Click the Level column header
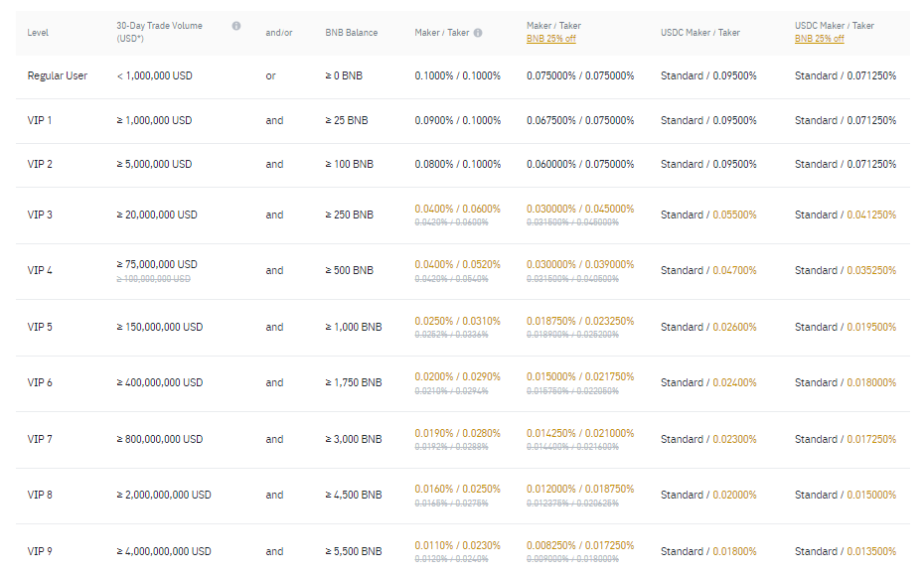 click(38, 33)
